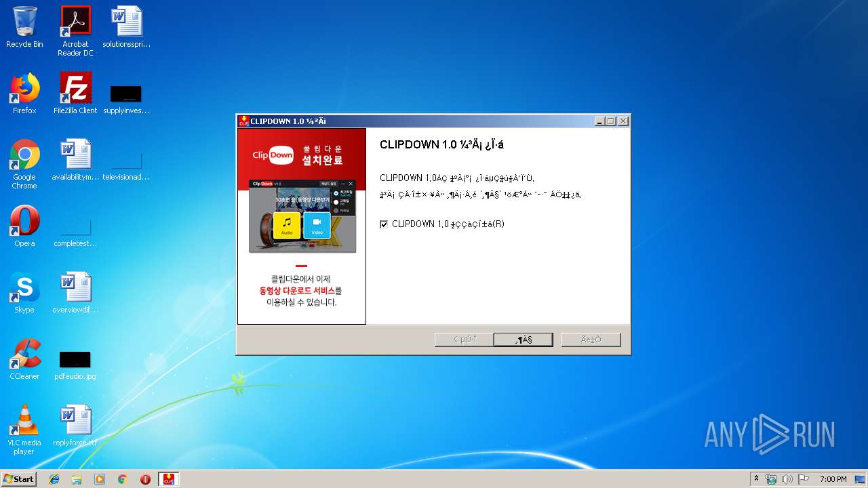The height and width of the screenshot is (488, 868).
Task: Toggle the run CLIPDOWN 1.0 checkbox
Action: (384, 224)
